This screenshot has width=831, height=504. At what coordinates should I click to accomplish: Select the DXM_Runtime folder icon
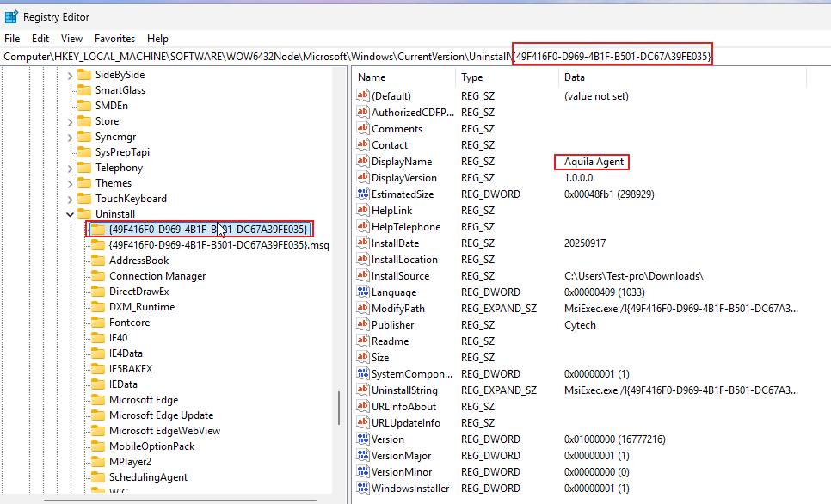98,307
